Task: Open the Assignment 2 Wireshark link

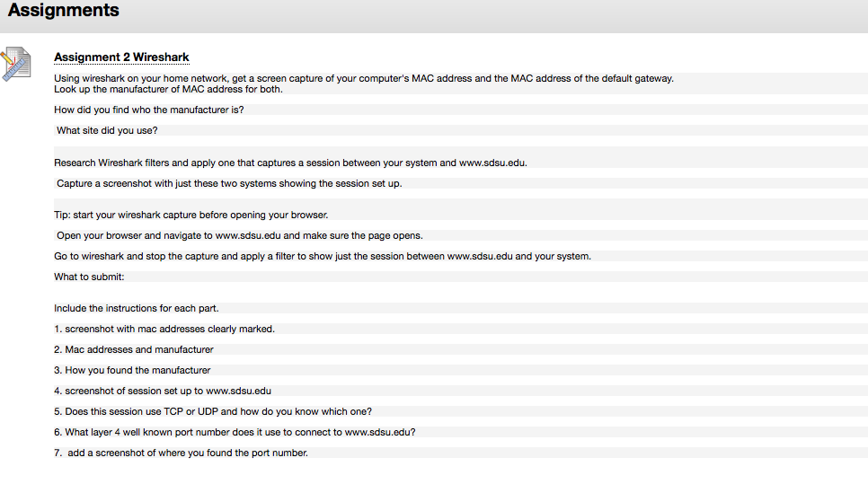Action: pos(121,57)
